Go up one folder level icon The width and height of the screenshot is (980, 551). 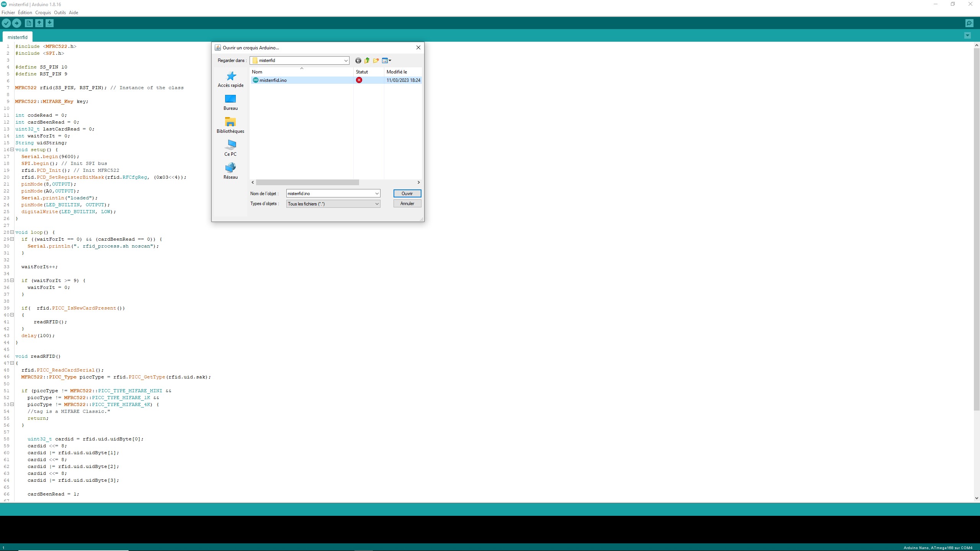[x=367, y=60]
